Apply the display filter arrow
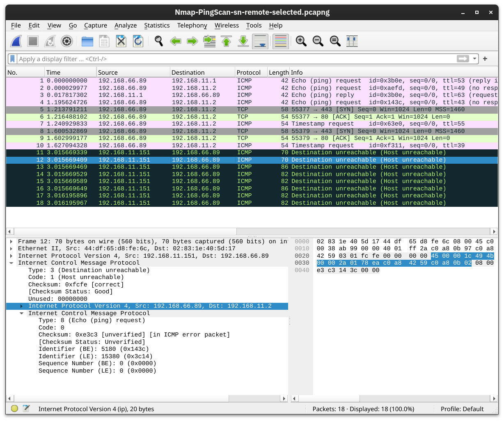The width and height of the screenshot is (504, 421). (463, 59)
